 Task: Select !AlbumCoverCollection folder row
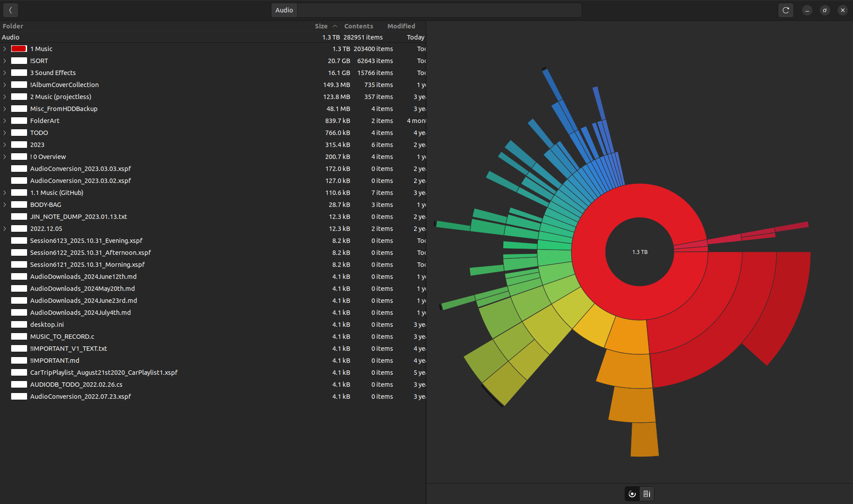64,85
